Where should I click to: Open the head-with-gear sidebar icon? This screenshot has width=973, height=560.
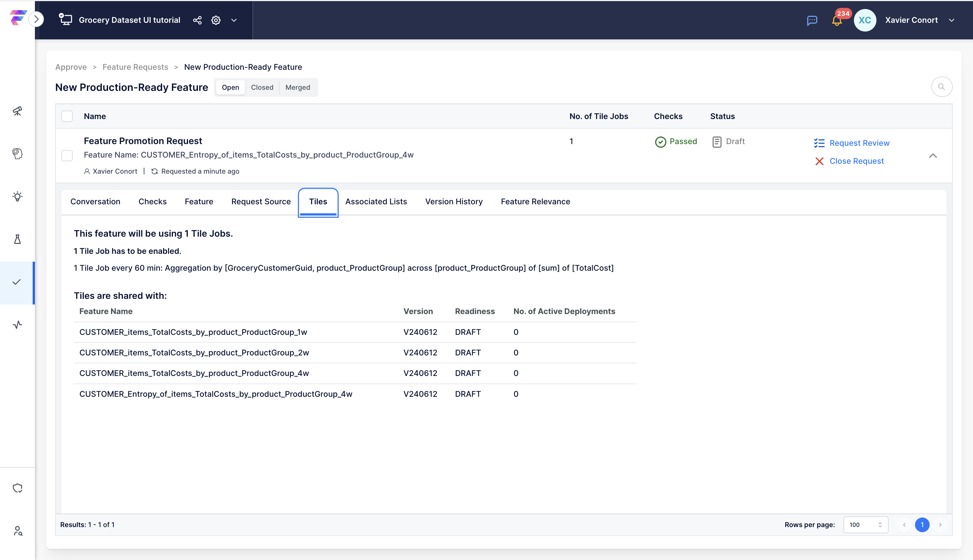click(17, 153)
